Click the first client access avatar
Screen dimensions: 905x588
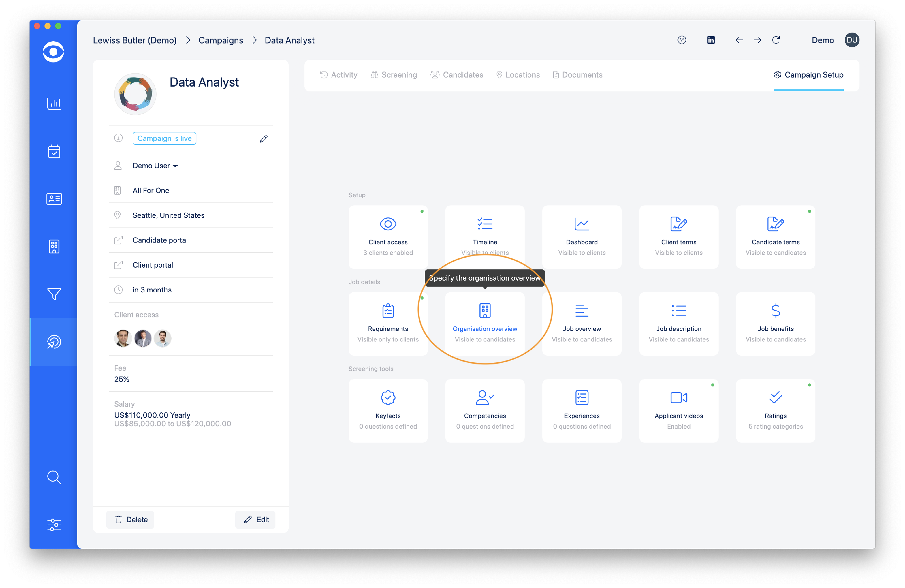[x=123, y=338]
